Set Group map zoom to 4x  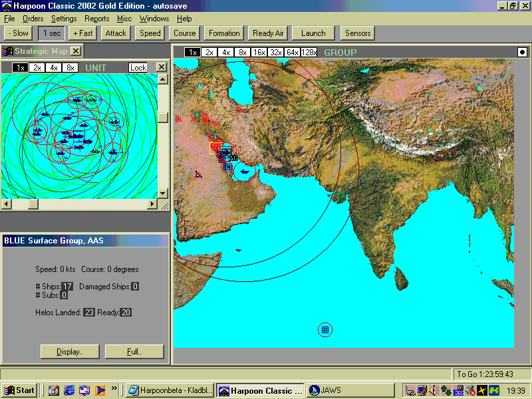(x=225, y=53)
